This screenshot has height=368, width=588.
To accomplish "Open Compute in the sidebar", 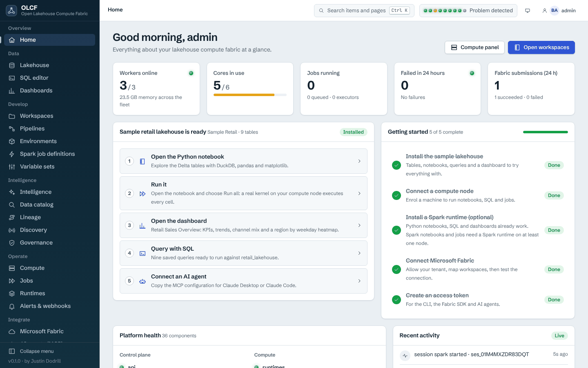I will [49, 268].
